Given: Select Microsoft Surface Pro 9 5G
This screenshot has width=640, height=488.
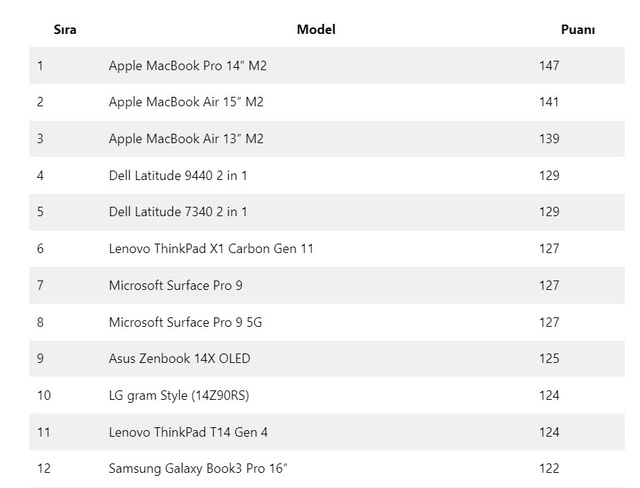Looking at the screenshot, I should click(185, 322).
